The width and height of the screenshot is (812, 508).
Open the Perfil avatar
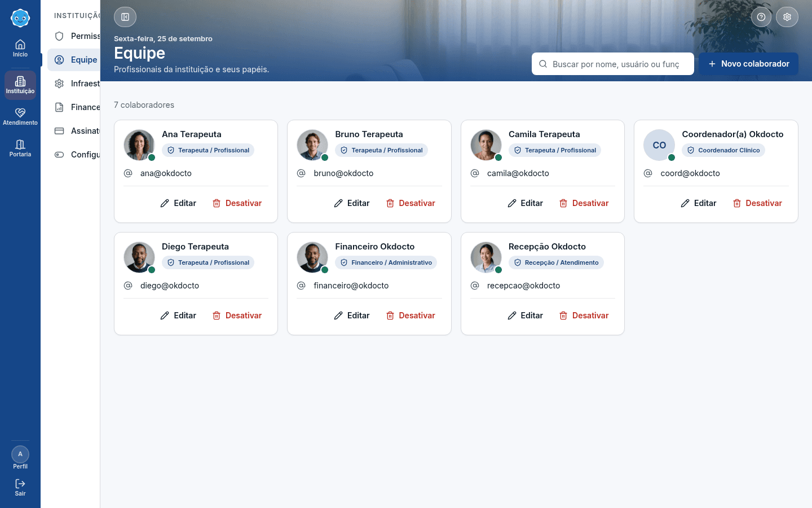20,454
